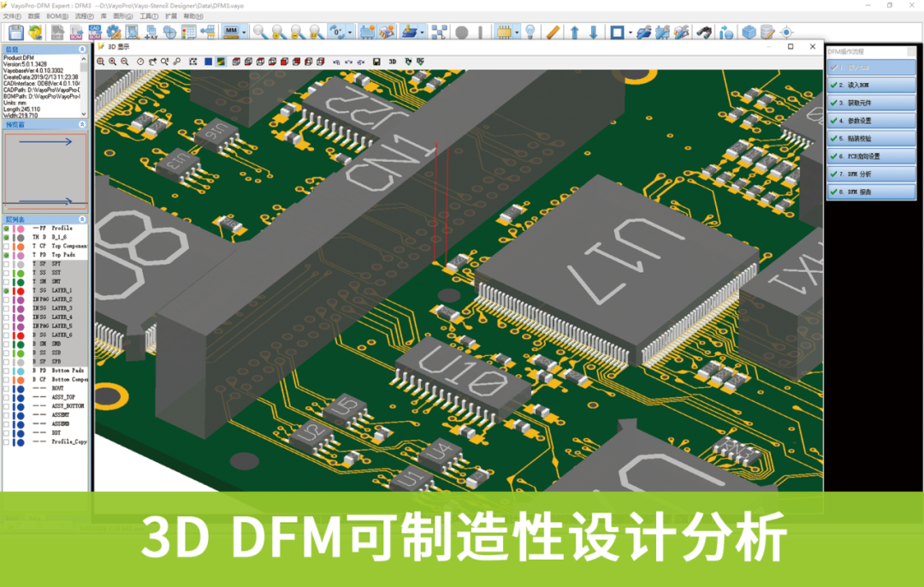Open the chip component dropdown arrow

point(517,33)
